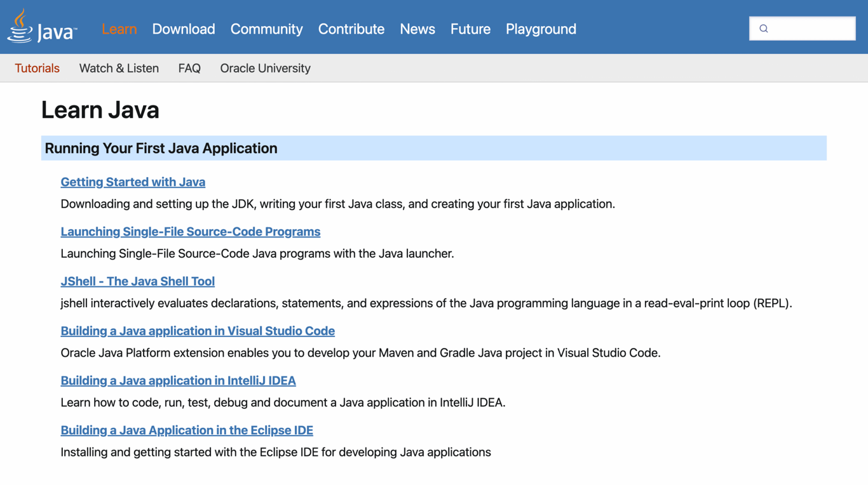Open the Future menu item
The height and width of the screenshot is (485, 868).
[x=470, y=29]
